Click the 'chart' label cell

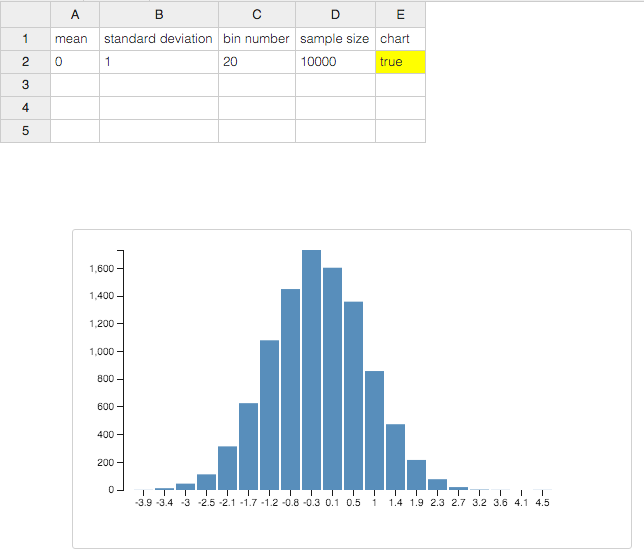(400, 39)
